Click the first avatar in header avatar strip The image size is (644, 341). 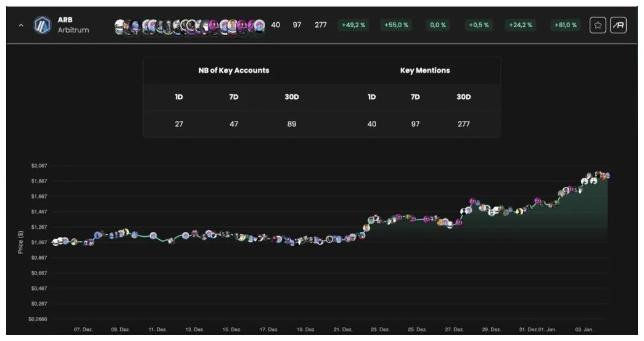pos(118,27)
